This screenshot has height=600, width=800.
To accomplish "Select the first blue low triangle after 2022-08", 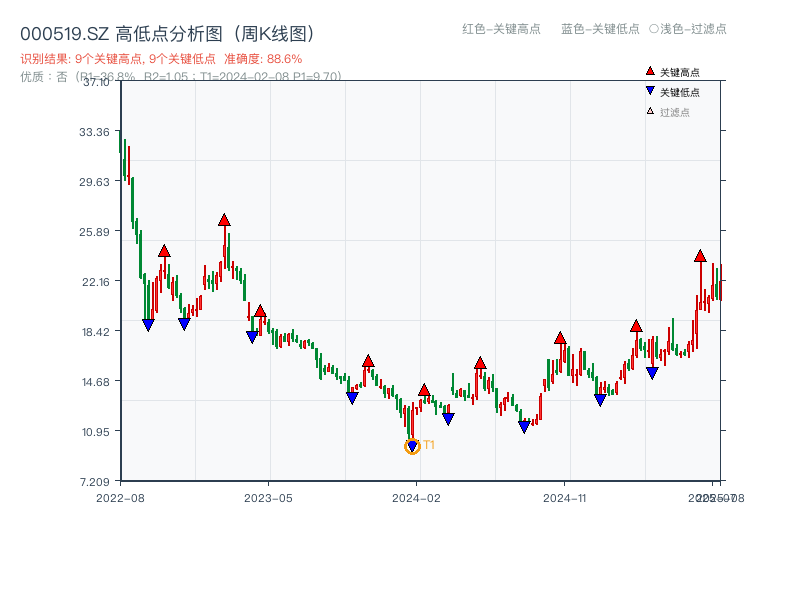I will coord(148,325).
